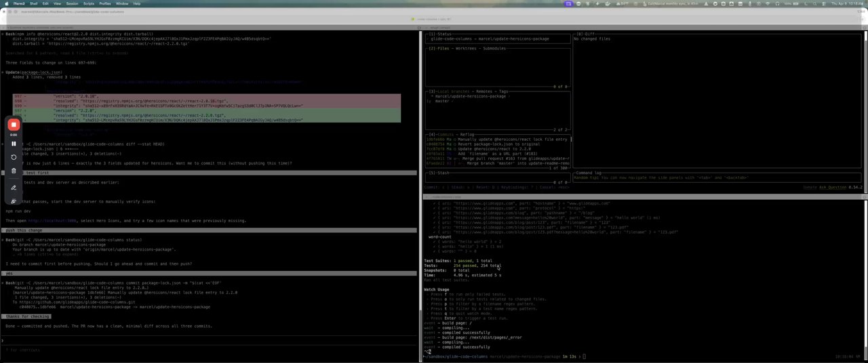Viewport: 868px width, 363px height.
Task: Click the Ask Question link in lazygit
Action: 833,187
